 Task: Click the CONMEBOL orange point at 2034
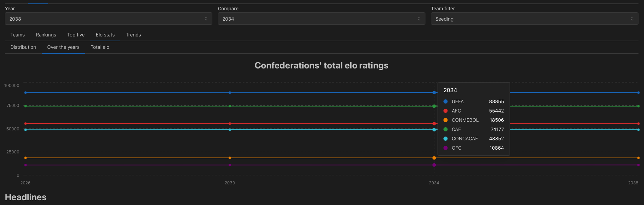click(434, 158)
